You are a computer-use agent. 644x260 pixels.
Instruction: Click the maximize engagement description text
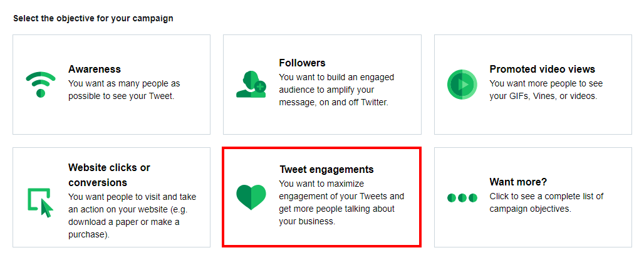341,202
